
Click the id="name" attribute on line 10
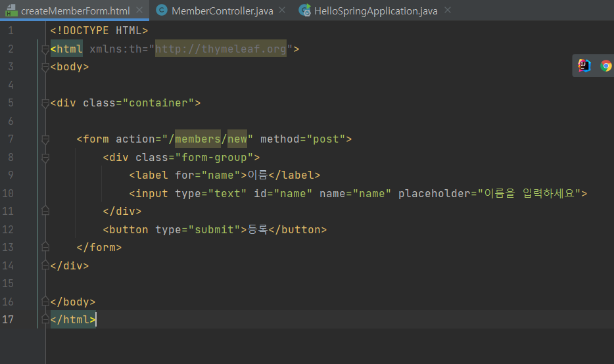coord(283,193)
